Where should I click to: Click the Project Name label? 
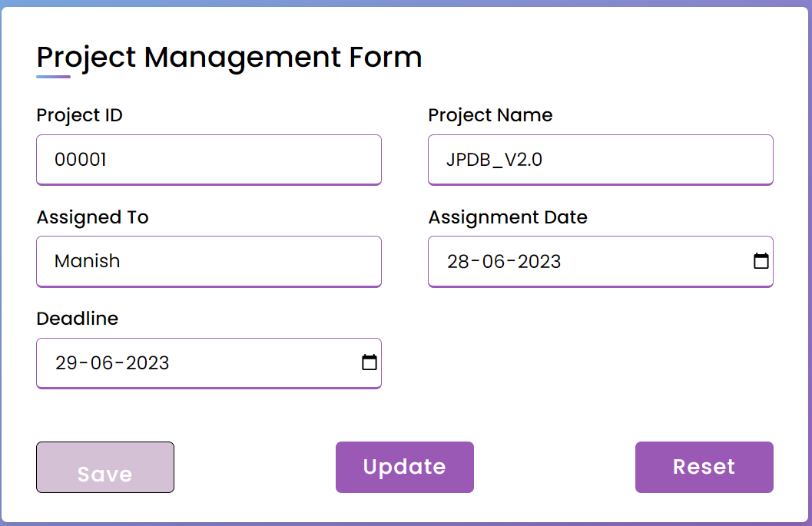pos(490,115)
